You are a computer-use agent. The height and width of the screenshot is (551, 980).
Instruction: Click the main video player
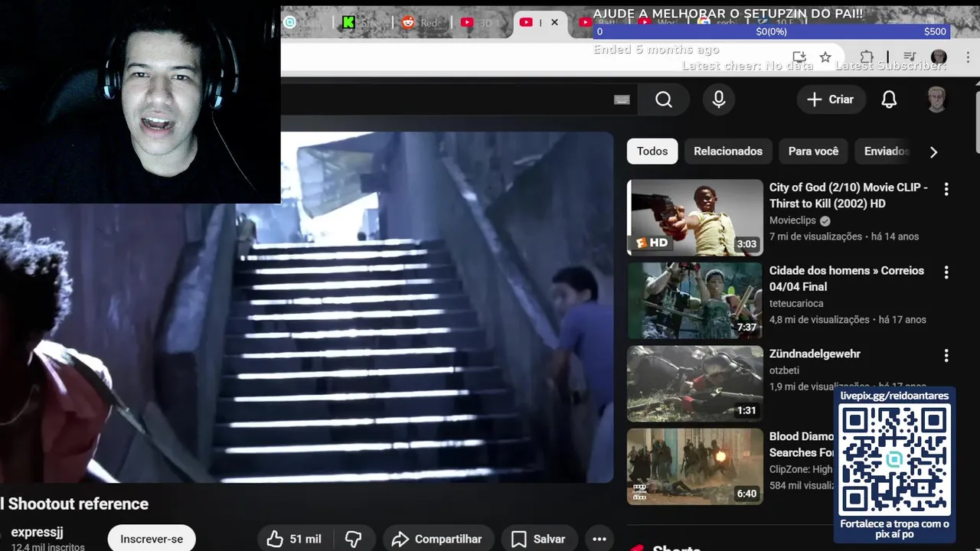[x=306, y=307]
